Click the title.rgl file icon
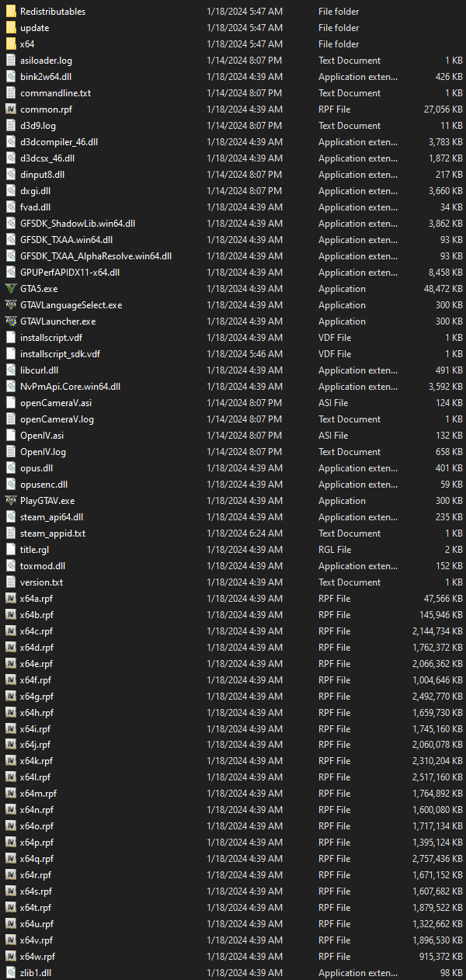This screenshot has width=466, height=980. click(11, 550)
